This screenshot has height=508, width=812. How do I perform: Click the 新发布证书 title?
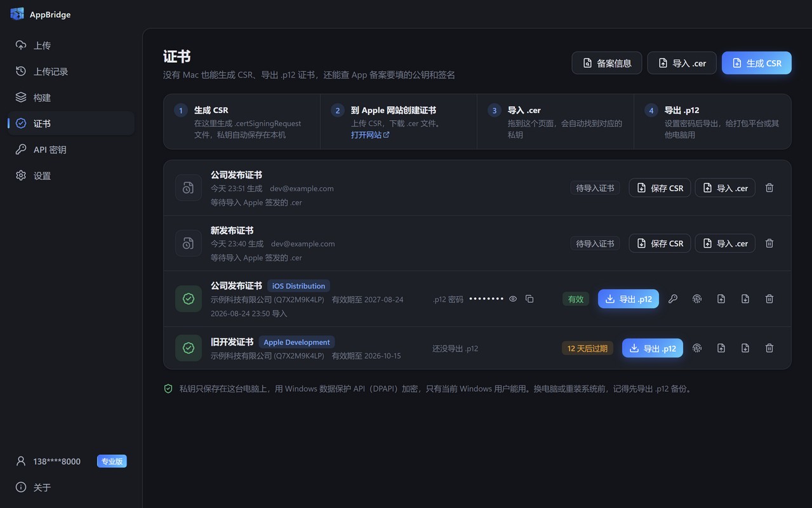click(x=232, y=231)
